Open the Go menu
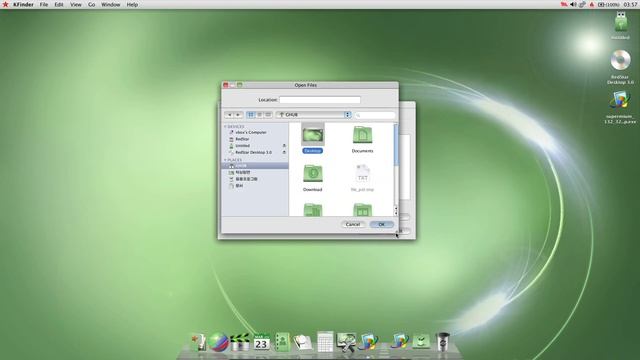The width and height of the screenshot is (640, 360). point(91,4)
